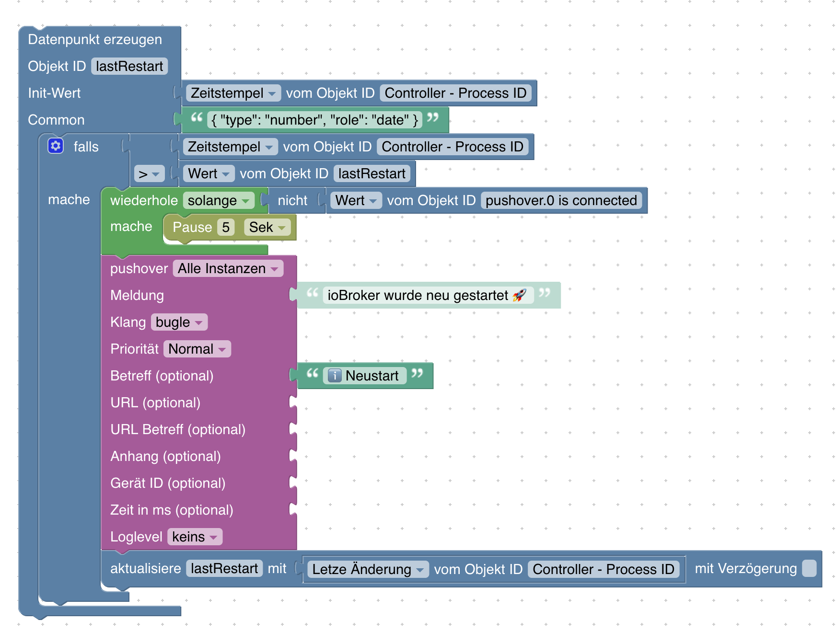
Task: Change the > comparison operator dropdown
Action: tap(149, 173)
